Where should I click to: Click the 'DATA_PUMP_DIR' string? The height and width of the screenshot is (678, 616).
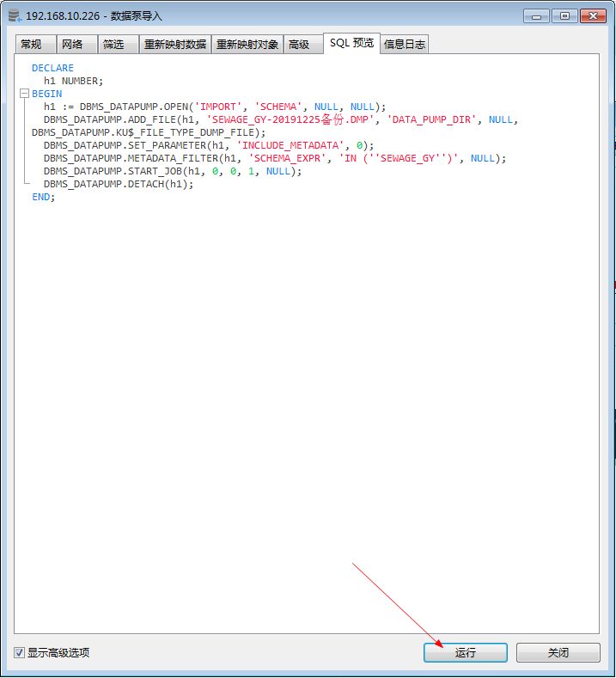tap(431, 119)
